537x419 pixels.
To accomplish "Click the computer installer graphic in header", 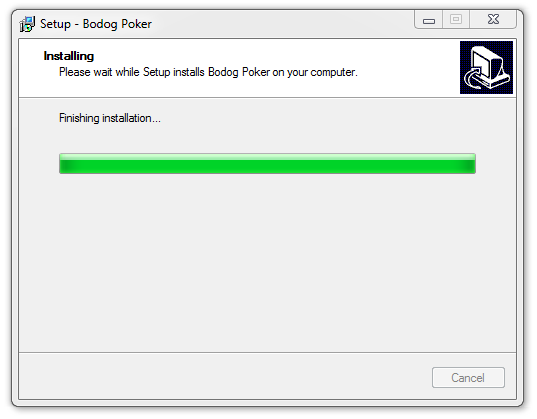I will tap(486, 67).
